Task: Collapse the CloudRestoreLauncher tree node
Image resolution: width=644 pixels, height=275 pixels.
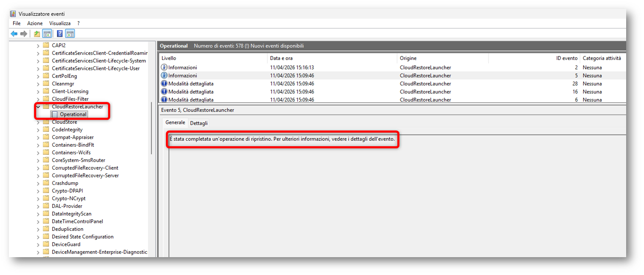Action: pyautogui.click(x=38, y=107)
